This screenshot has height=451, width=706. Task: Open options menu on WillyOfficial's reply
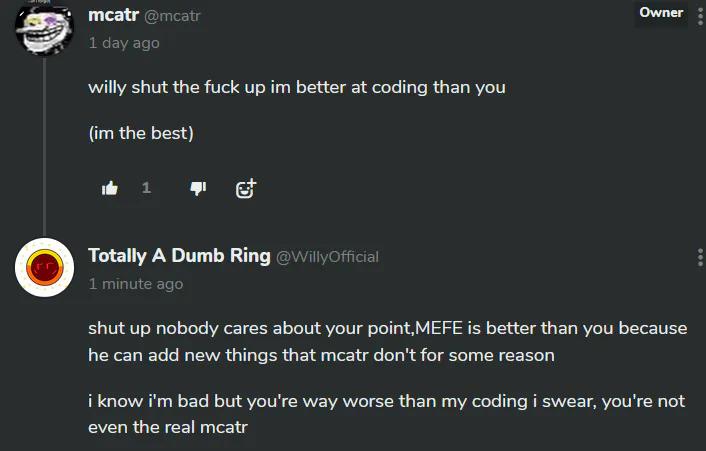[x=699, y=257]
